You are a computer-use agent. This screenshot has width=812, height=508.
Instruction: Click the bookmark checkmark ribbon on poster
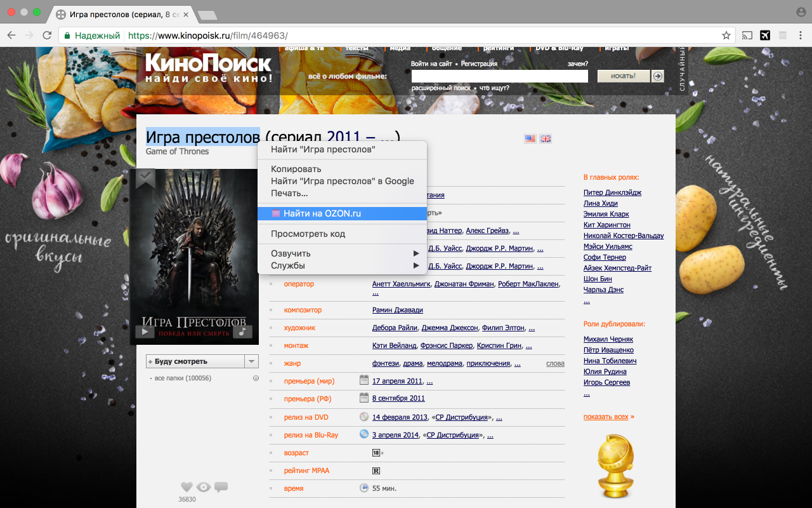(146, 179)
